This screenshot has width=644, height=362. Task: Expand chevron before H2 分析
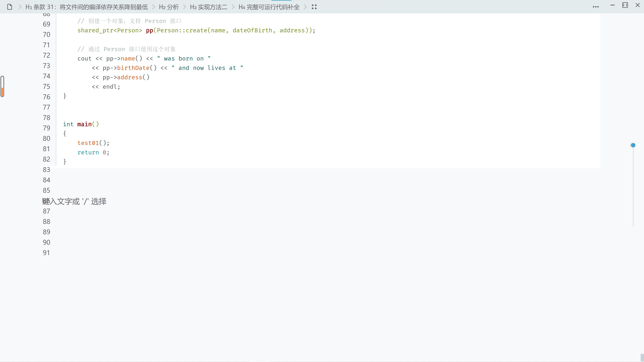click(x=153, y=7)
